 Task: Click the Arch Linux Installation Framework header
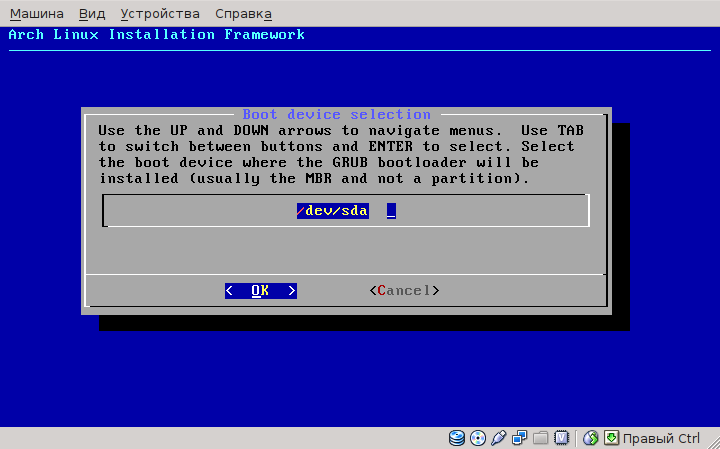157,34
